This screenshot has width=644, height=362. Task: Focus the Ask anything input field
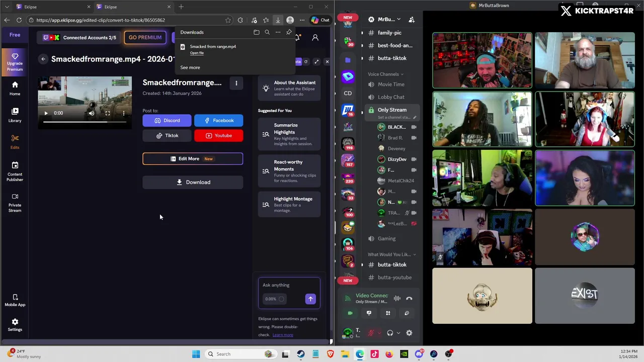289,285
